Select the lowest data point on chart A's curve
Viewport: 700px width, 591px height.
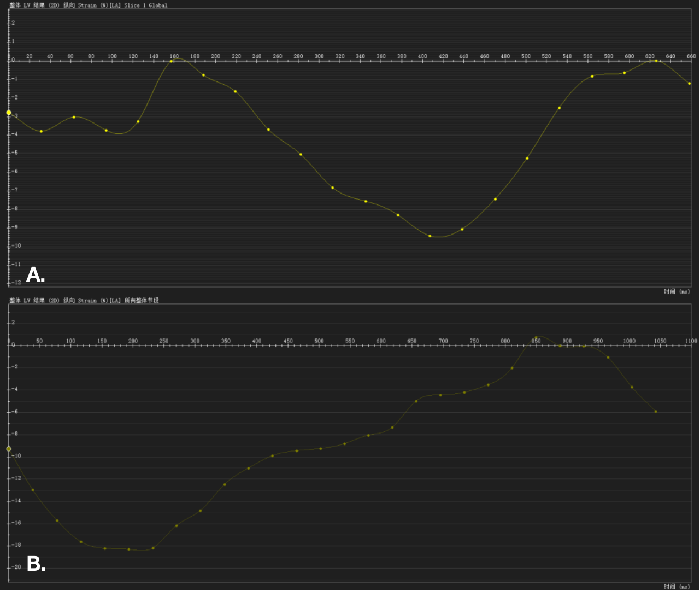tap(430, 236)
